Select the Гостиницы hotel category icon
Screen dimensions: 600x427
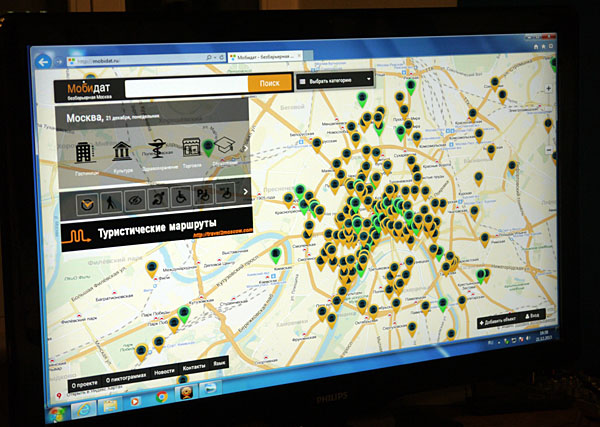tap(85, 152)
